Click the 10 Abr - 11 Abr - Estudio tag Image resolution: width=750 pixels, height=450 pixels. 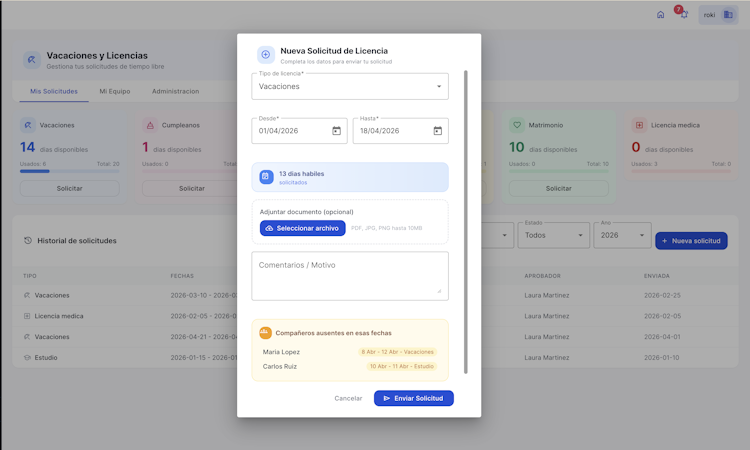point(402,366)
